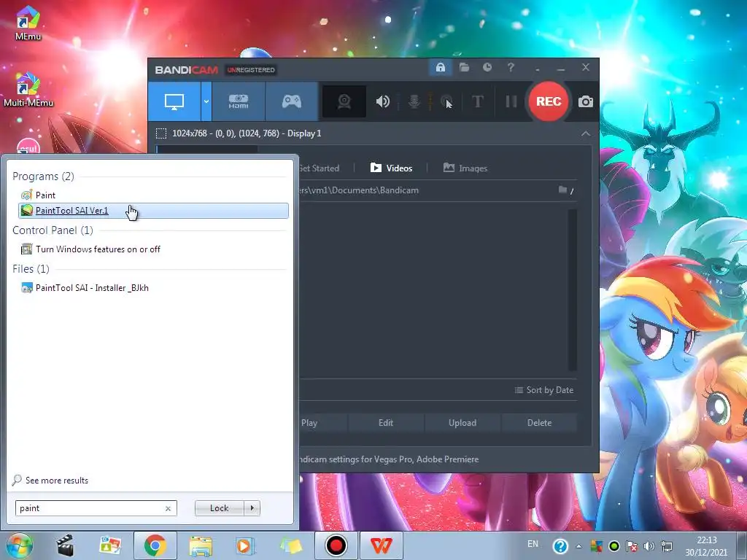
Task: Select Bandicam screen recording mode
Action: coord(174,101)
